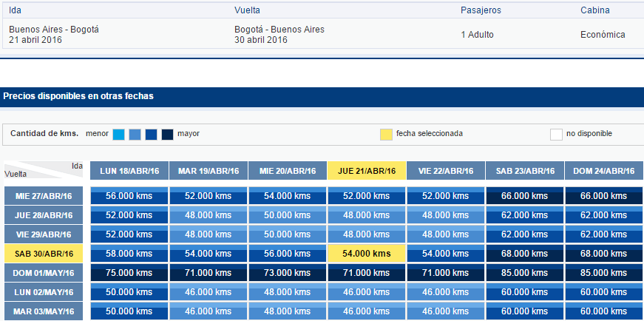Pick 60.000 kms for SAB 23, LUN 02

tap(525, 292)
